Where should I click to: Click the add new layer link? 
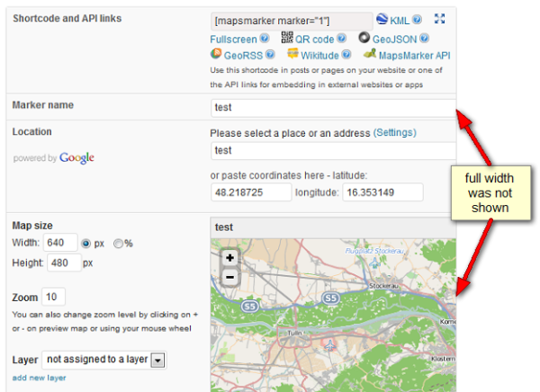click(x=39, y=378)
